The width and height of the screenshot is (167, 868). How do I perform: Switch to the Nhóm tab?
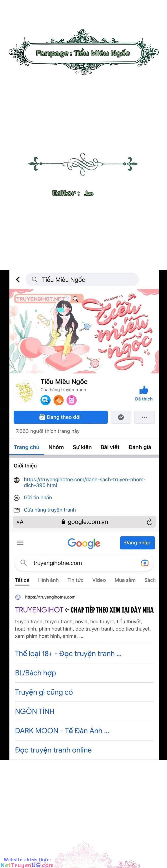click(56, 447)
